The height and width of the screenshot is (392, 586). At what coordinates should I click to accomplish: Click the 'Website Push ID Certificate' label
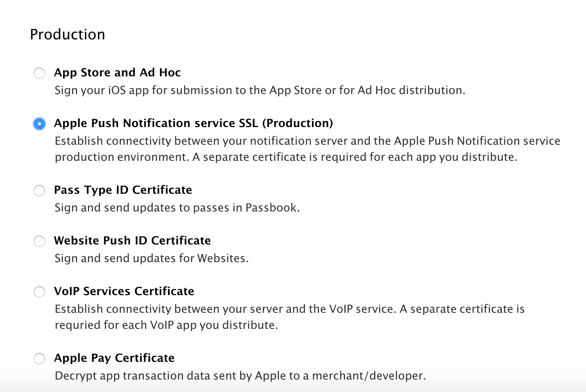[x=133, y=240]
